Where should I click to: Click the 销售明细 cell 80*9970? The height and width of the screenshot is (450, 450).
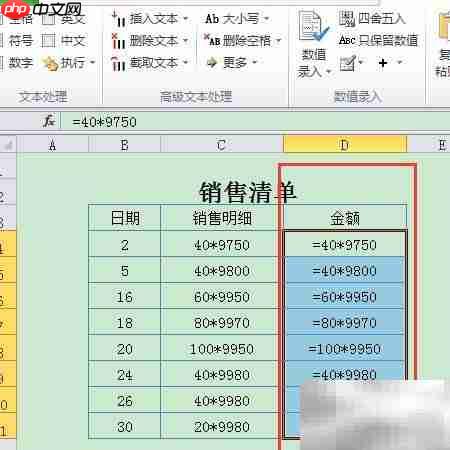click(222, 323)
